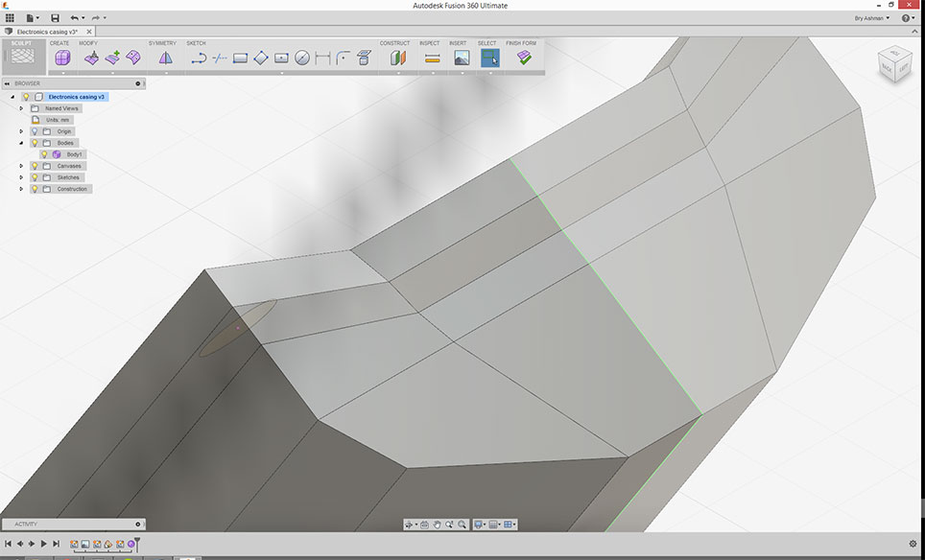Click the Browser panel options dot
Screen dimensions: 925x560
click(138, 83)
